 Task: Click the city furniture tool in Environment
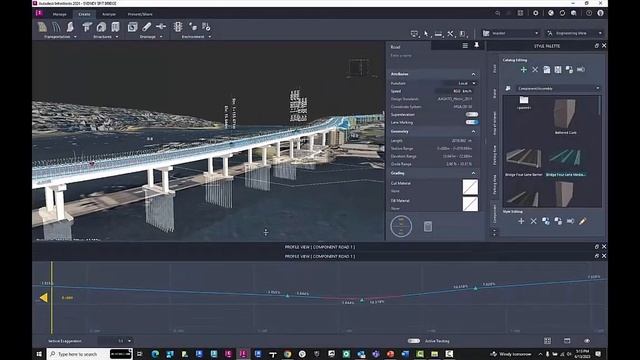193,27
